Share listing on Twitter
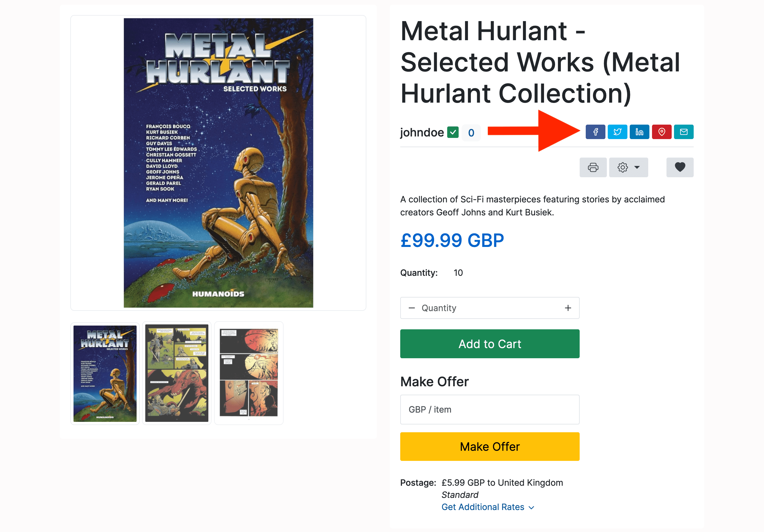This screenshot has width=764, height=532. pos(617,132)
